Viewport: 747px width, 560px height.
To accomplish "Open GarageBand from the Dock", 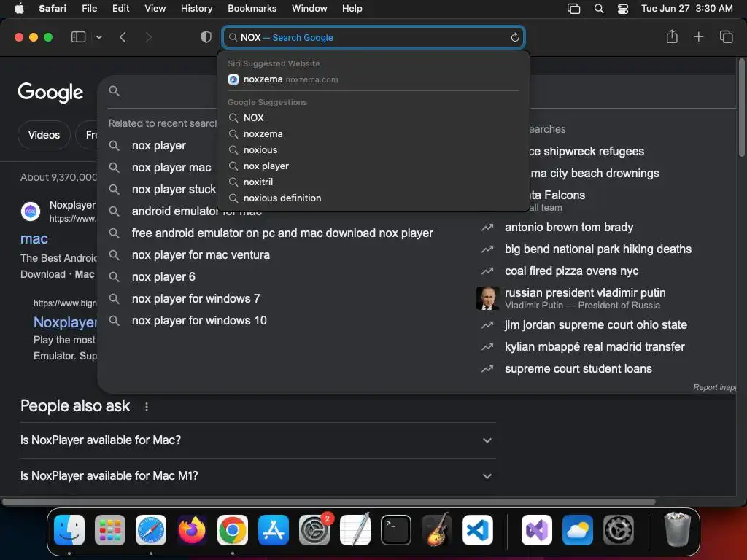I will point(437,529).
